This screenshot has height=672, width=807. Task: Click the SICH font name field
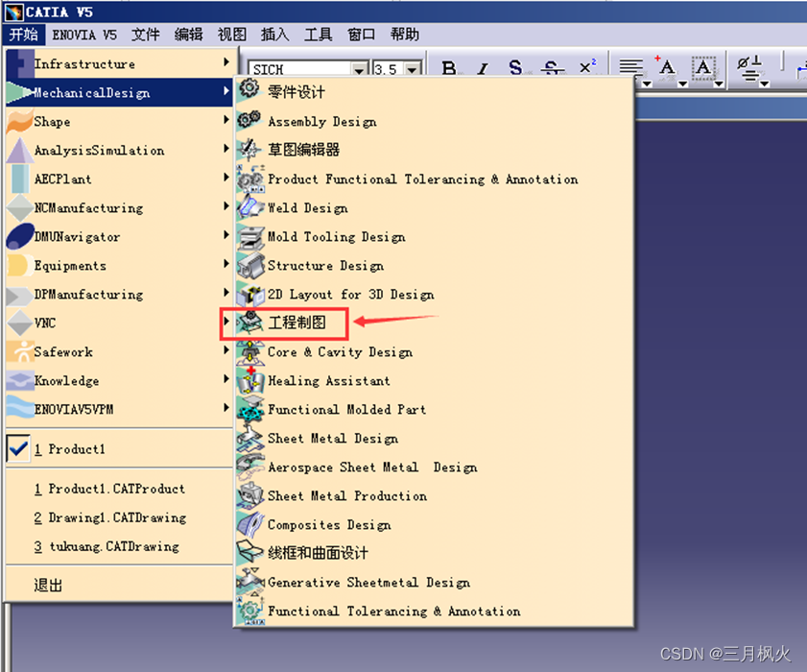(x=300, y=69)
